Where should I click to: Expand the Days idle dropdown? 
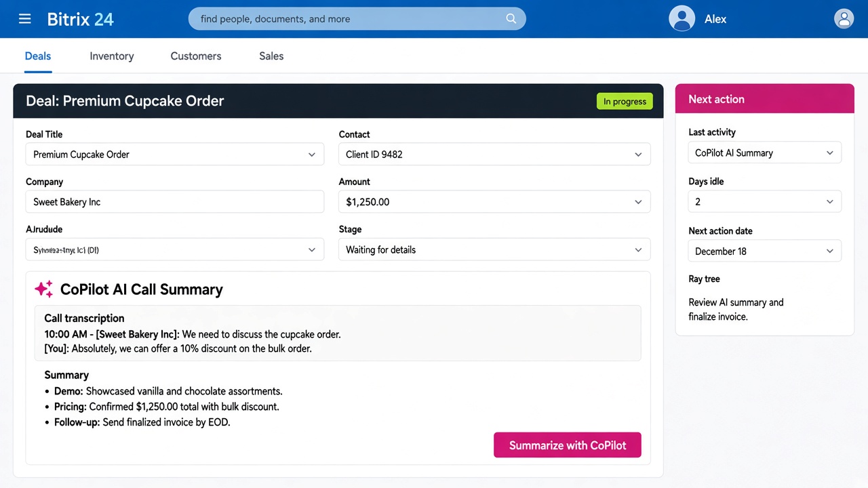[765, 202]
